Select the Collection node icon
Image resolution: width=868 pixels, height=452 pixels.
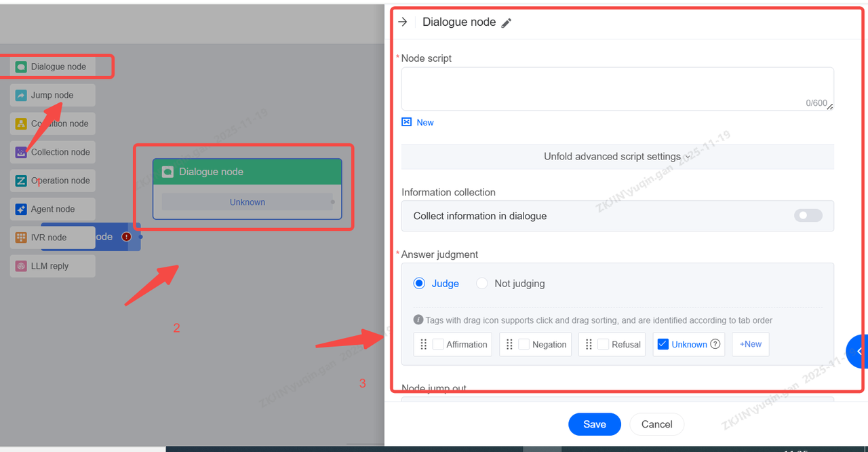coord(21,152)
